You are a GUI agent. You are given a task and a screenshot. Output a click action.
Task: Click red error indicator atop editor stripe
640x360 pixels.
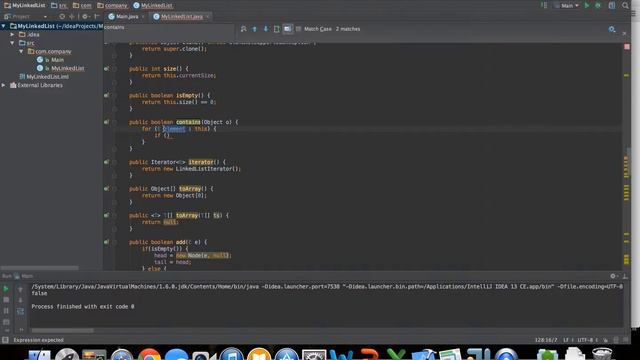click(x=627, y=47)
